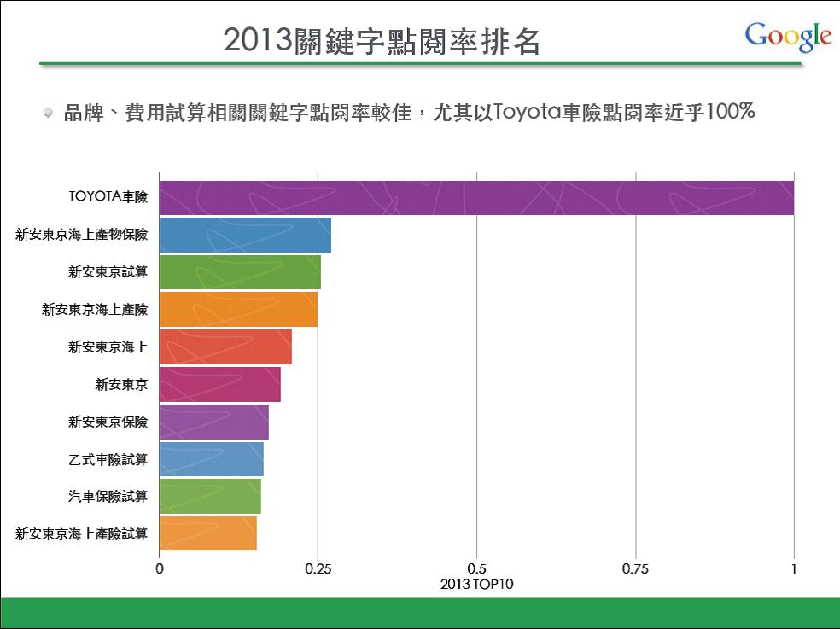Screen dimensions: 840x629
Task: Select the 汽車保險試算 axis label
Action: (108, 496)
